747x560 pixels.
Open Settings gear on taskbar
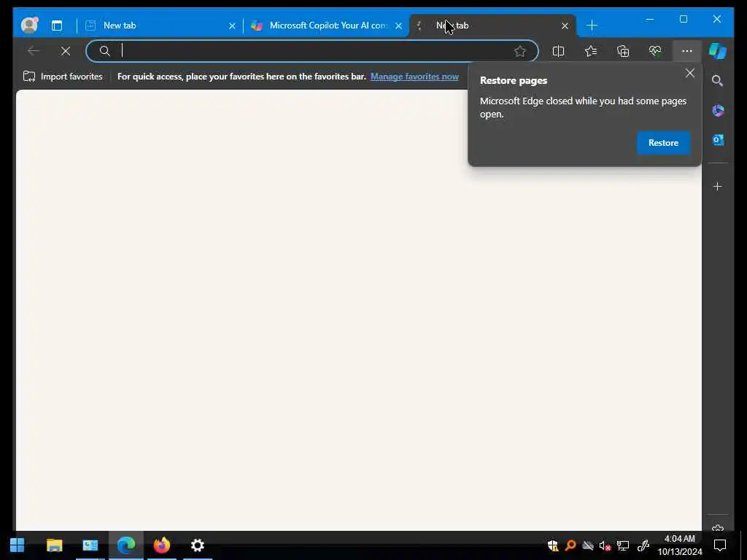pos(197,545)
